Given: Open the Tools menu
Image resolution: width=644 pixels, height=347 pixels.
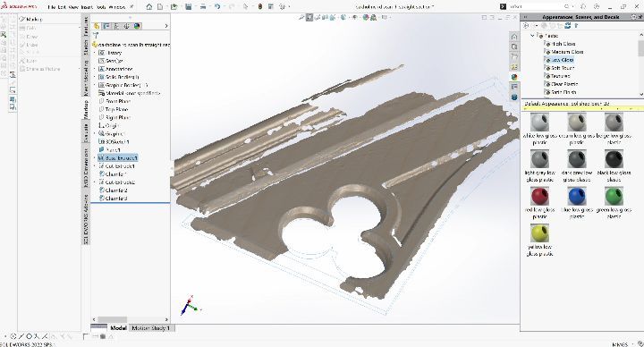Looking at the screenshot, I should pyautogui.click(x=101, y=7).
